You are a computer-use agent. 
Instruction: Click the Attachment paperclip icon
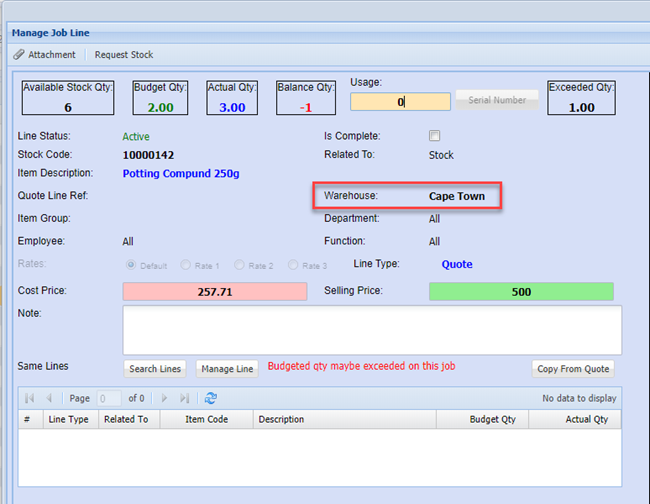tap(19, 54)
